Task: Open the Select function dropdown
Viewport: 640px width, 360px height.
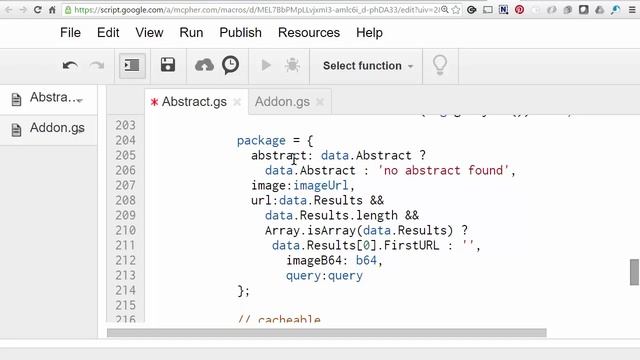Action: click(x=367, y=66)
